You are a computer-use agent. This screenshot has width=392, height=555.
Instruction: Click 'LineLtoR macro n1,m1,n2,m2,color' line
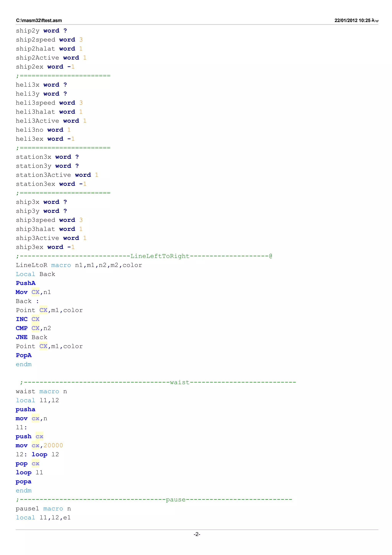pos(79,265)
